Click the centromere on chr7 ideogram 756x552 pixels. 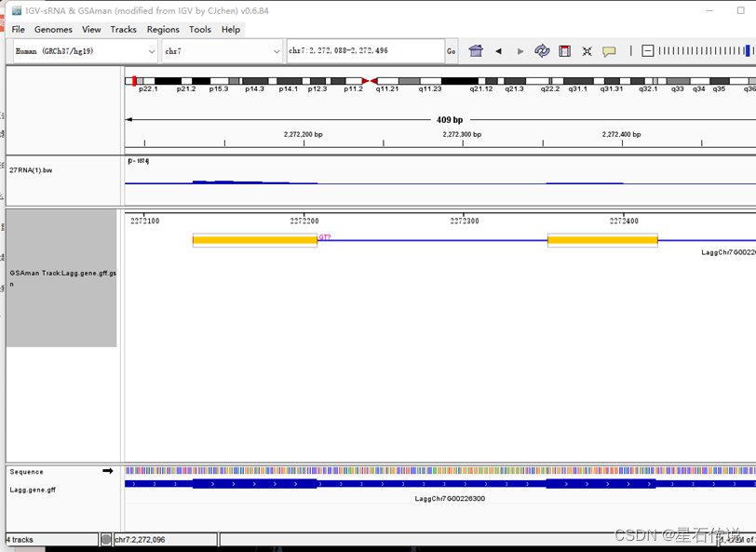[370, 81]
